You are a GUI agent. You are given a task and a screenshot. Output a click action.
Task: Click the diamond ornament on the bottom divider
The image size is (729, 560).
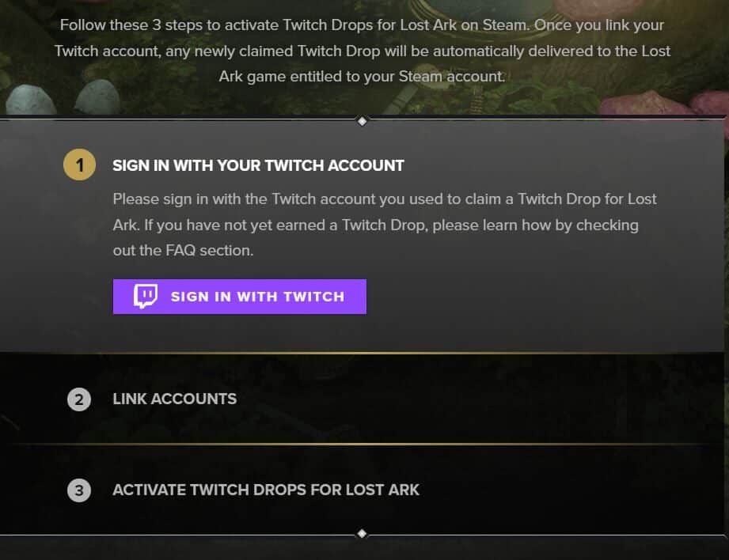(x=362, y=534)
